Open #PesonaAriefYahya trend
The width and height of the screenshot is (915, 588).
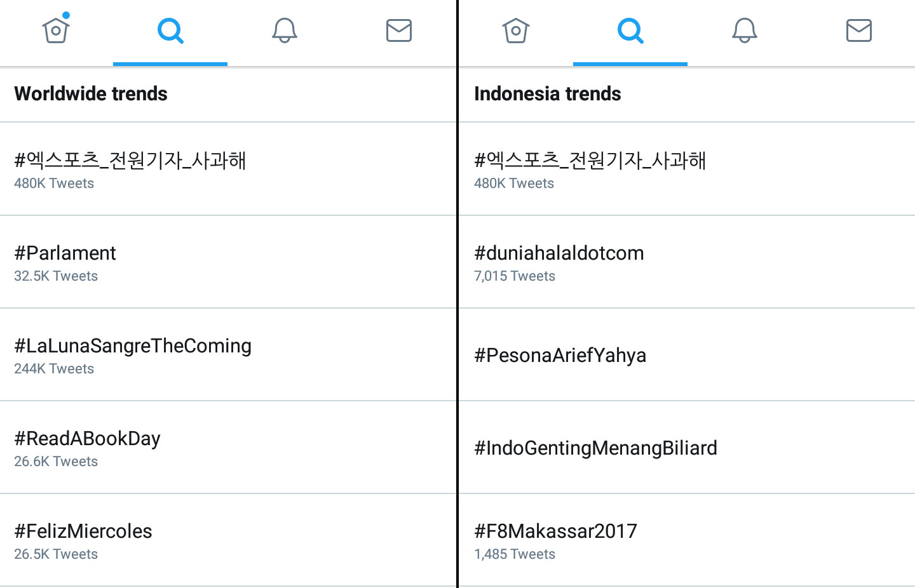click(687, 355)
